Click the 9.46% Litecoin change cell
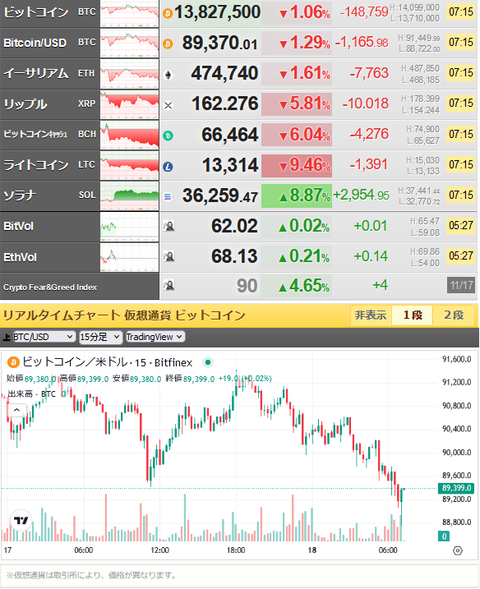This screenshot has height=589, width=480. pyautogui.click(x=297, y=165)
